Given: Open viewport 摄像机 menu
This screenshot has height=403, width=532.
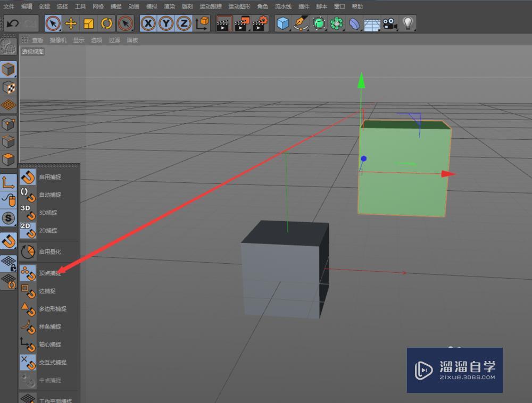Looking at the screenshot, I should 58,40.
